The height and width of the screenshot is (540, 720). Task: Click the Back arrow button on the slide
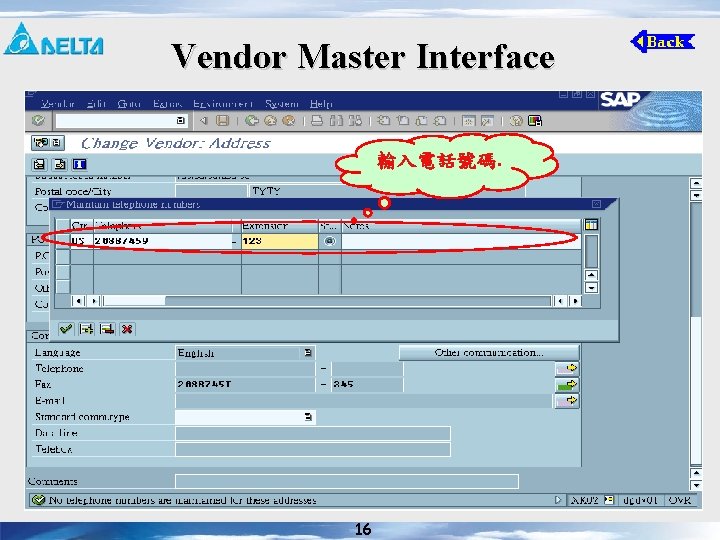tap(662, 42)
